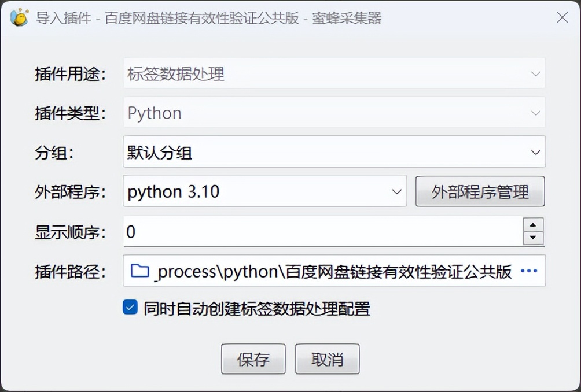Screen dimensions: 581x392
Task: Open the 外部程序 python 3.10 dropdown
Action: coord(397,191)
